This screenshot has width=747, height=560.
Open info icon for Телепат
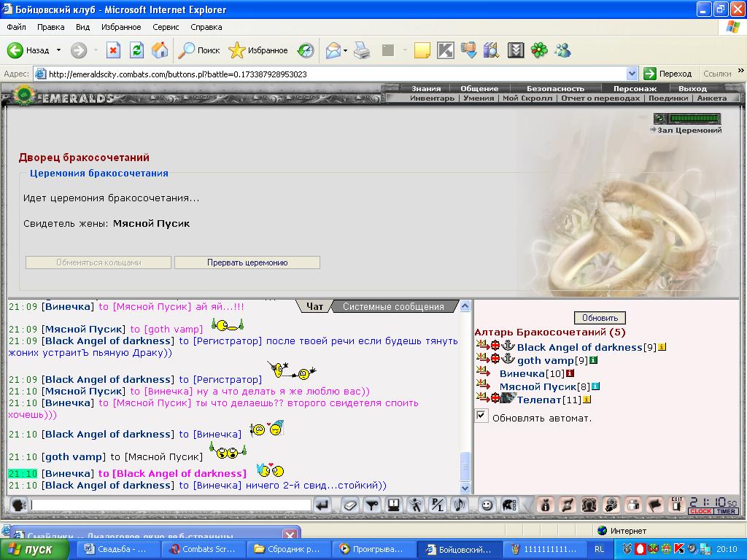(587, 400)
